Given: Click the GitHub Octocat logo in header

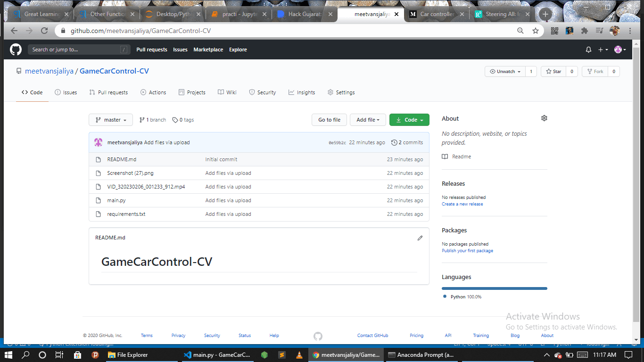Looking at the screenshot, I should coord(16,49).
